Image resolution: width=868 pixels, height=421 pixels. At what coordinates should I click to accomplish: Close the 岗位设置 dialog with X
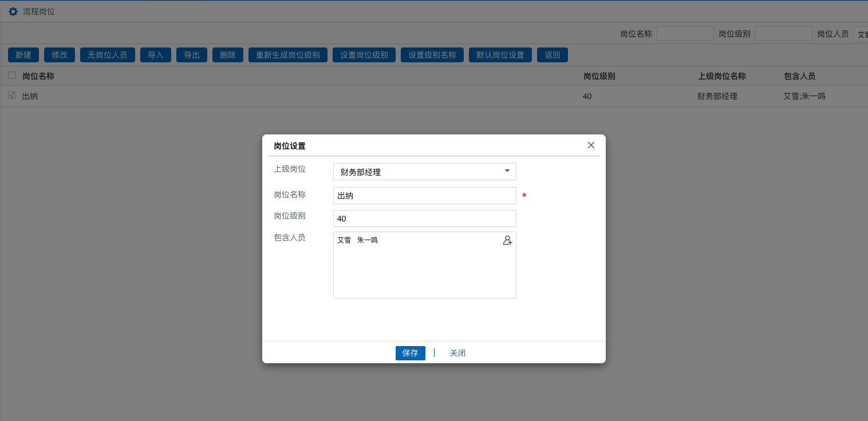[x=591, y=145]
